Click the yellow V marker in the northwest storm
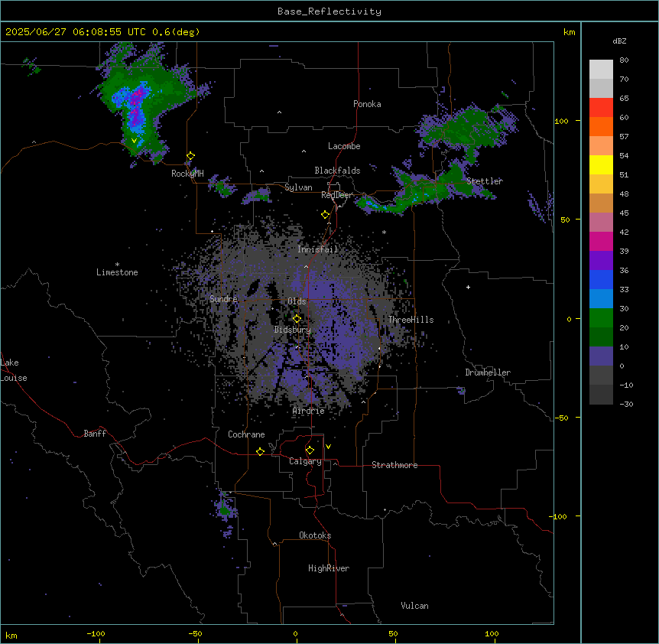 pos(134,141)
